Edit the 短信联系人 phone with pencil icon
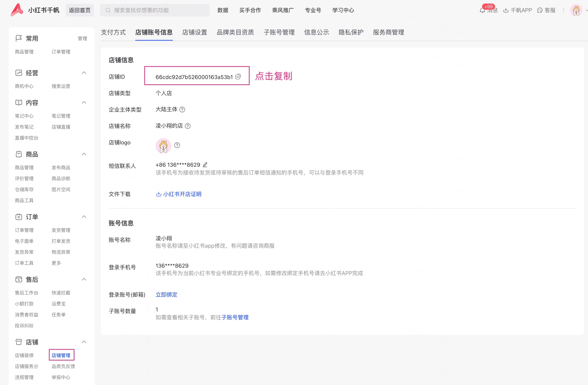 pyautogui.click(x=205, y=165)
